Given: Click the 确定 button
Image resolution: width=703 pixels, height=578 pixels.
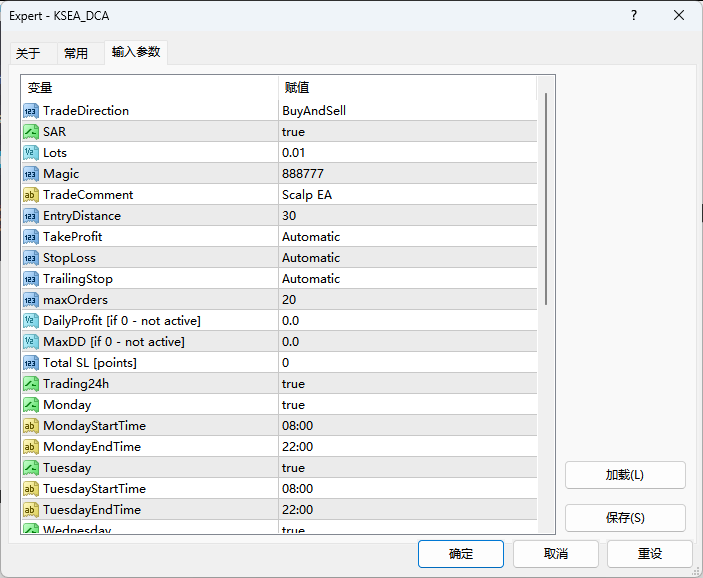Looking at the screenshot, I should (461, 554).
